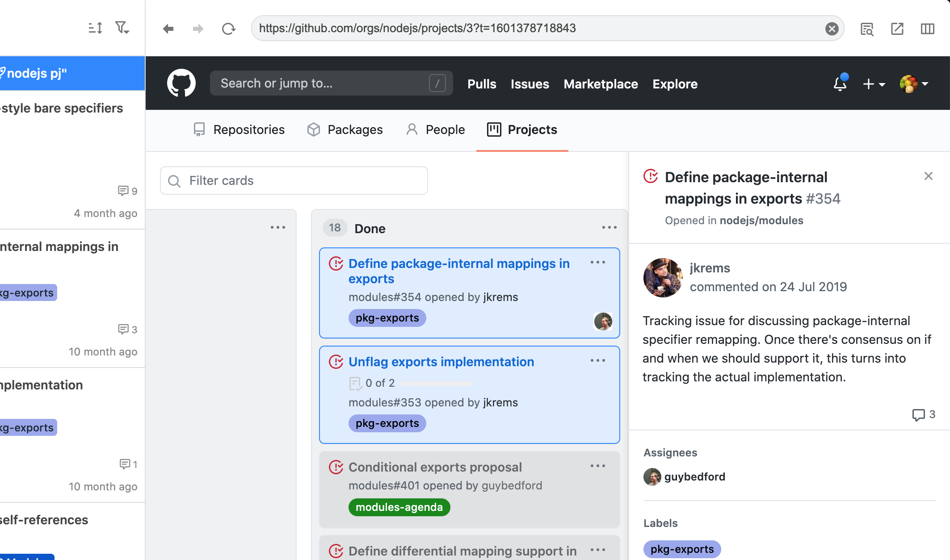Open the Conditional exports proposal card
Image resolution: width=950 pixels, height=560 pixels.
[x=435, y=467]
